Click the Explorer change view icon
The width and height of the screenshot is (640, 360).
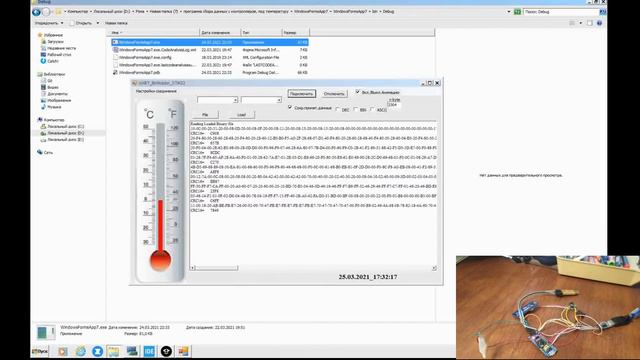(x=572, y=23)
